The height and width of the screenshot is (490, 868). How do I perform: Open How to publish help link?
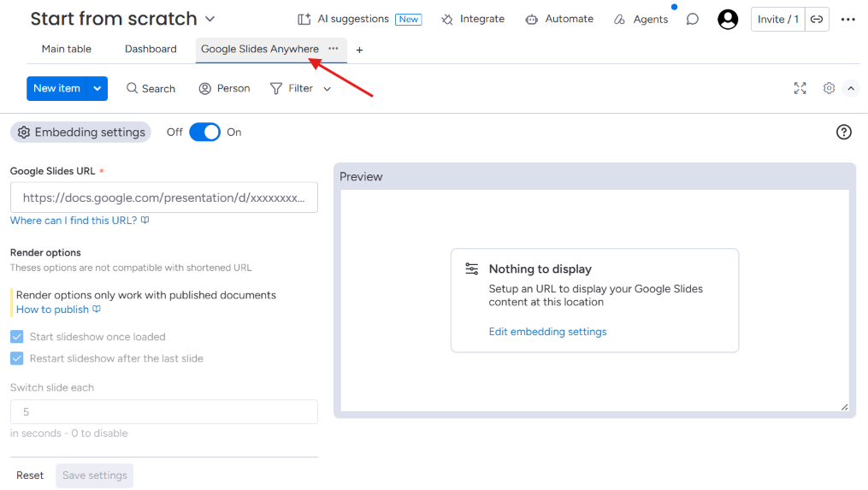(x=58, y=310)
